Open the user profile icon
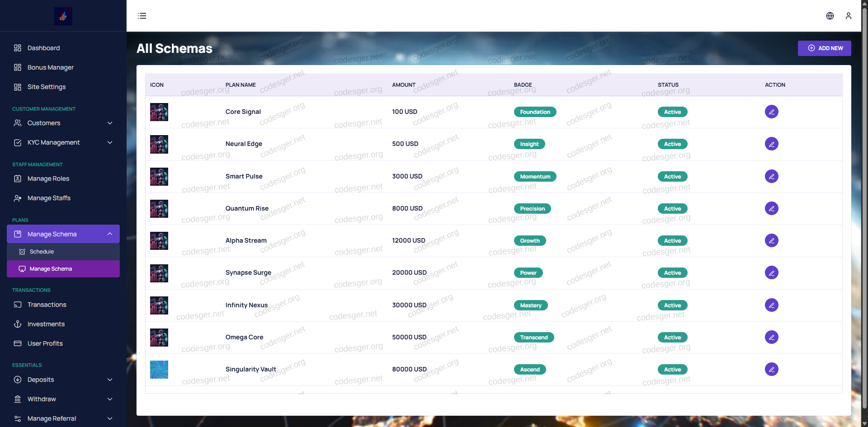The height and width of the screenshot is (427, 868). [x=848, y=16]
